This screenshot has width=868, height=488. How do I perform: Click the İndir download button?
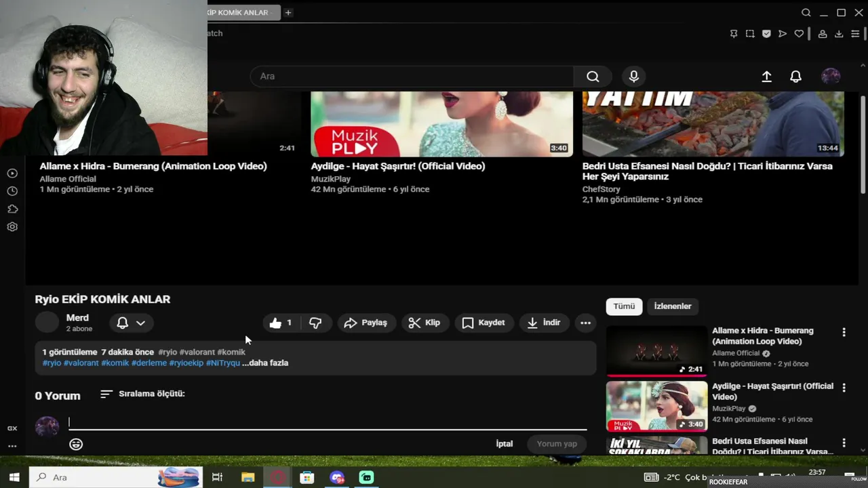pos(544,323)
